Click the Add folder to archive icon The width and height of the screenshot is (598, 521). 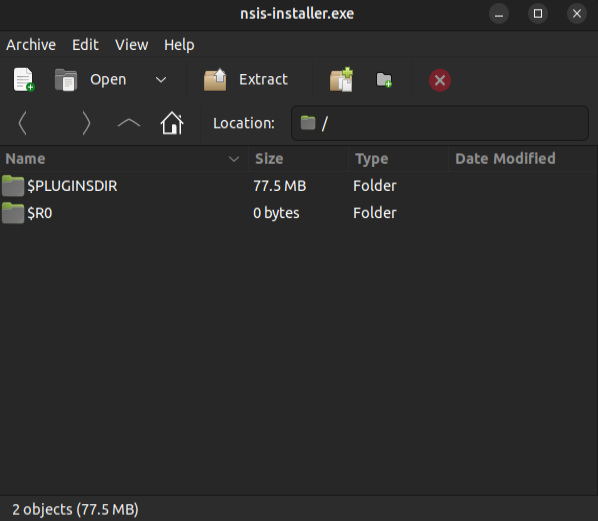[x=384, y=80]
